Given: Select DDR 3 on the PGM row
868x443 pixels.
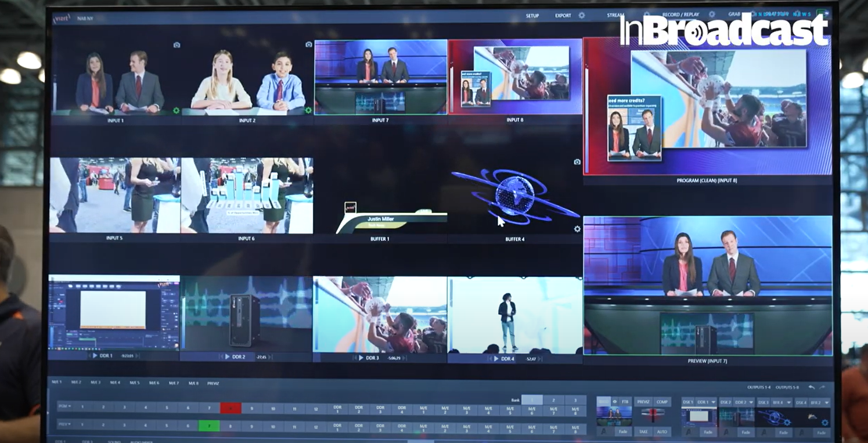Looking at the screenshot, I should [380, 409].
